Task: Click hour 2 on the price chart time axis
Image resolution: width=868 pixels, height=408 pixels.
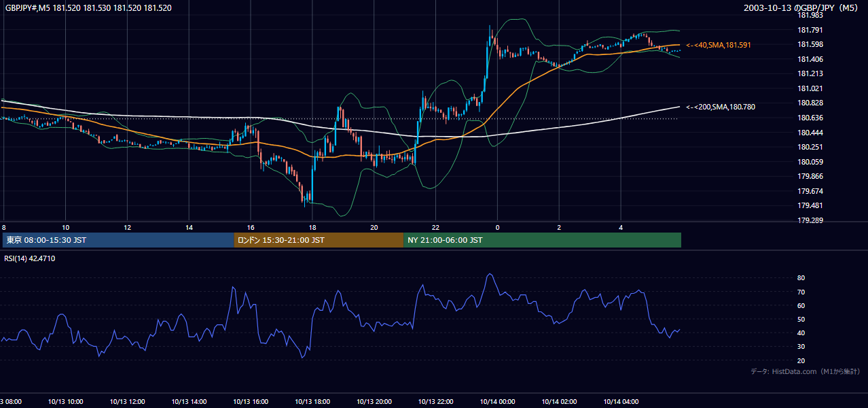Action: 559,227
